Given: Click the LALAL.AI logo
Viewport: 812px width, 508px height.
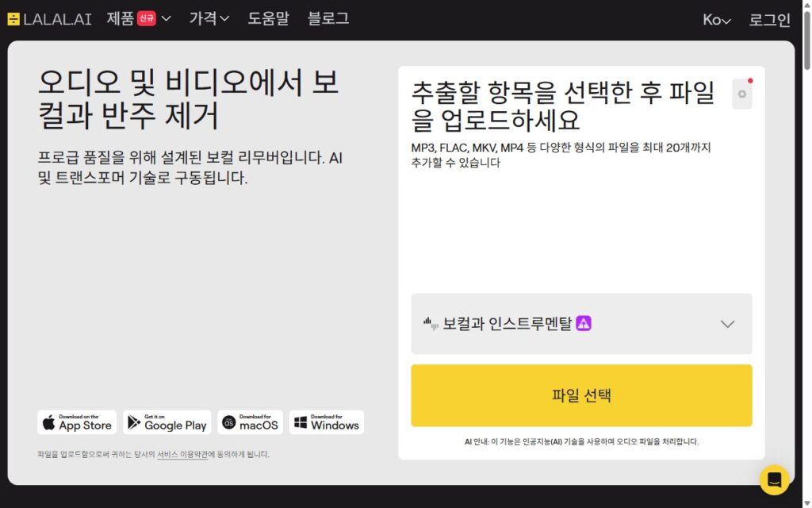Looking at the screenshot, I should click(50, 19).
